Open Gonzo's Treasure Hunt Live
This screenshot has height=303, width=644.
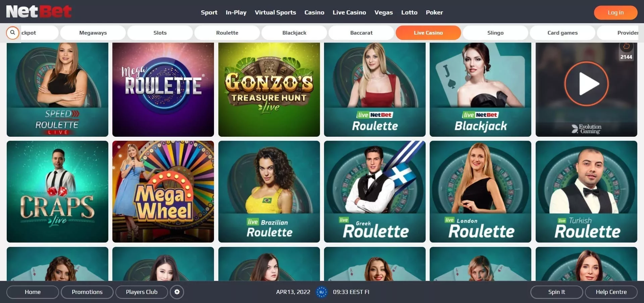tap(269, 89)
